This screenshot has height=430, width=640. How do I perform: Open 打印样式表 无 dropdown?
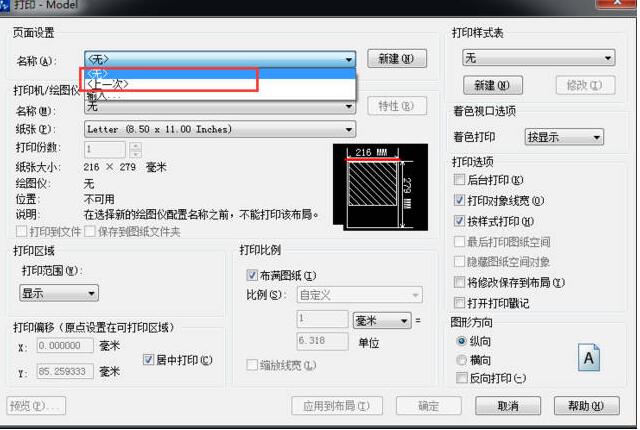(x=539, y=58)
